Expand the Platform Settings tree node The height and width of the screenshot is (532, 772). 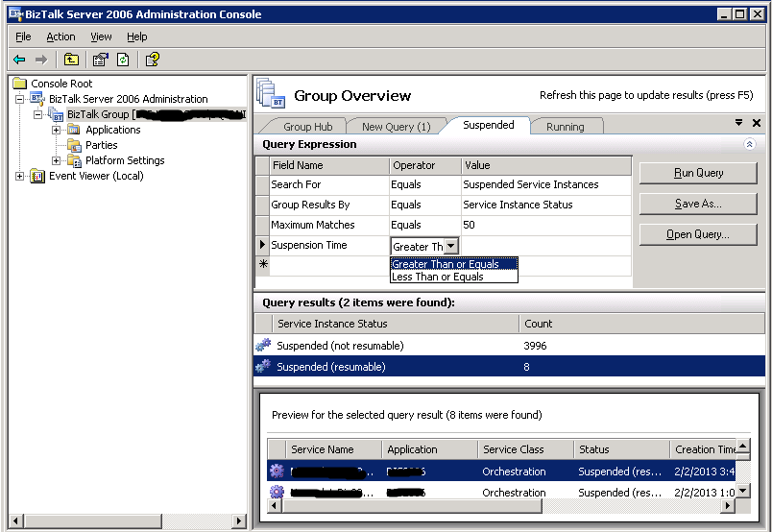[56, 160]
